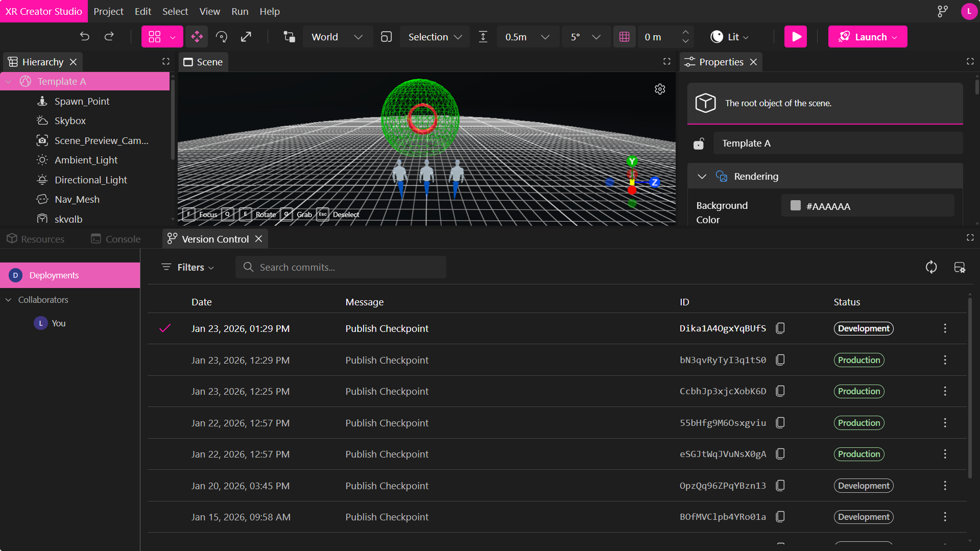The width and height of the screenshot is (980, 551).
Task: Open scene settings gear icon
Action: [660, 89]
